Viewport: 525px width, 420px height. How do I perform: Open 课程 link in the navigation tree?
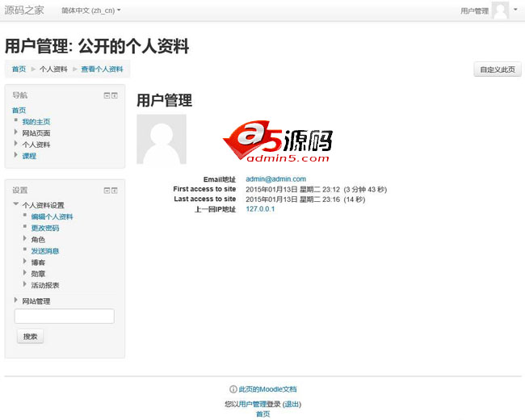coord(29,156)
